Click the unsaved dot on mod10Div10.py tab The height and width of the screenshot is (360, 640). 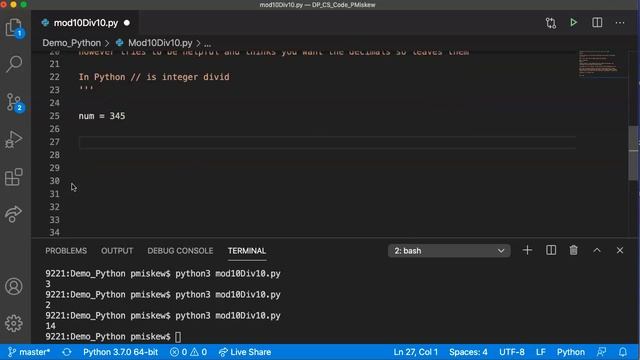[x=127, y=23]
